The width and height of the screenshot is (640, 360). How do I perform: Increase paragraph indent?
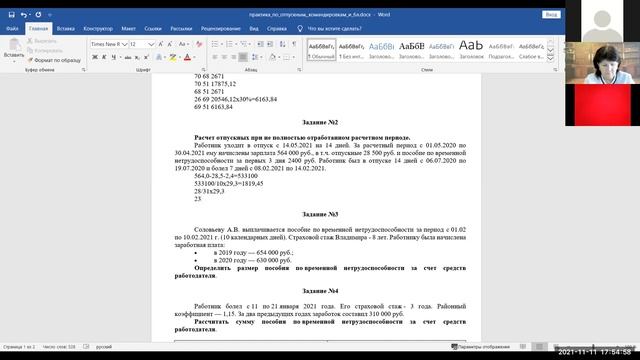click(270, 44)
